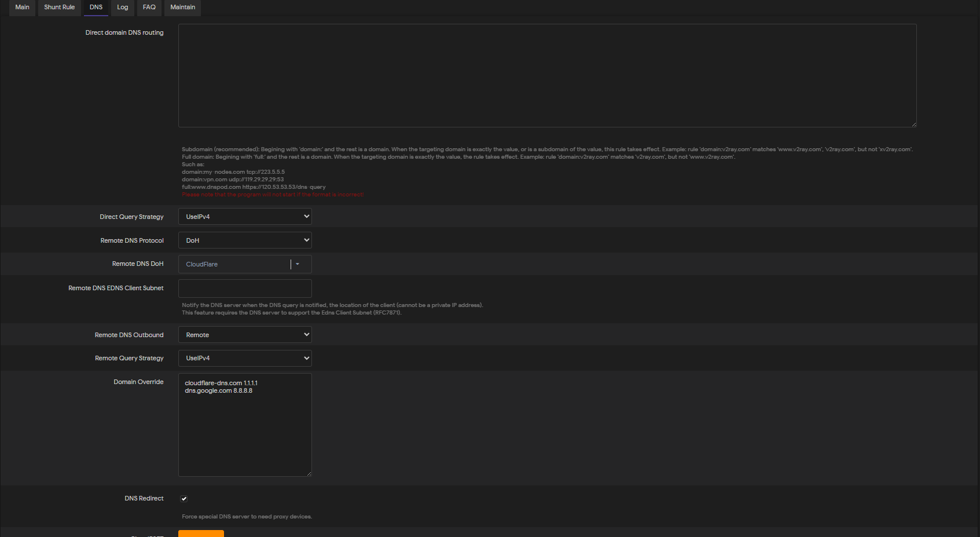Focus Remote DNS EDNS Client Subnet field
980x537 pixels.
(x=245, y=288)
